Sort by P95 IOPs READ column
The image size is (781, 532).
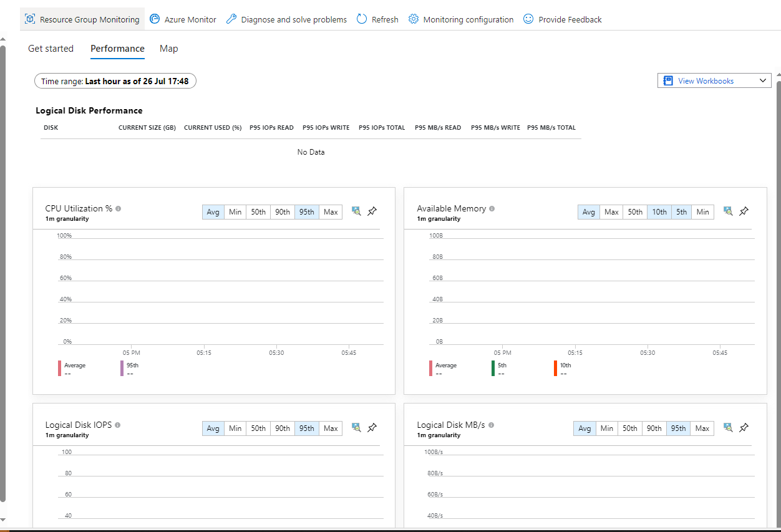pyautogui.click(x=271, y=128)
